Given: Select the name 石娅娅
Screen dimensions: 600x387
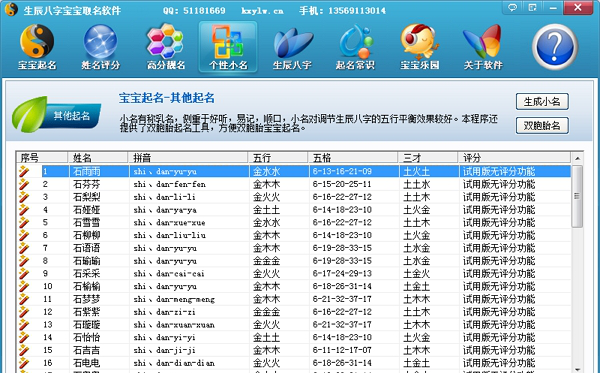Looking at the screenshot, I should (x=87, y=210).
